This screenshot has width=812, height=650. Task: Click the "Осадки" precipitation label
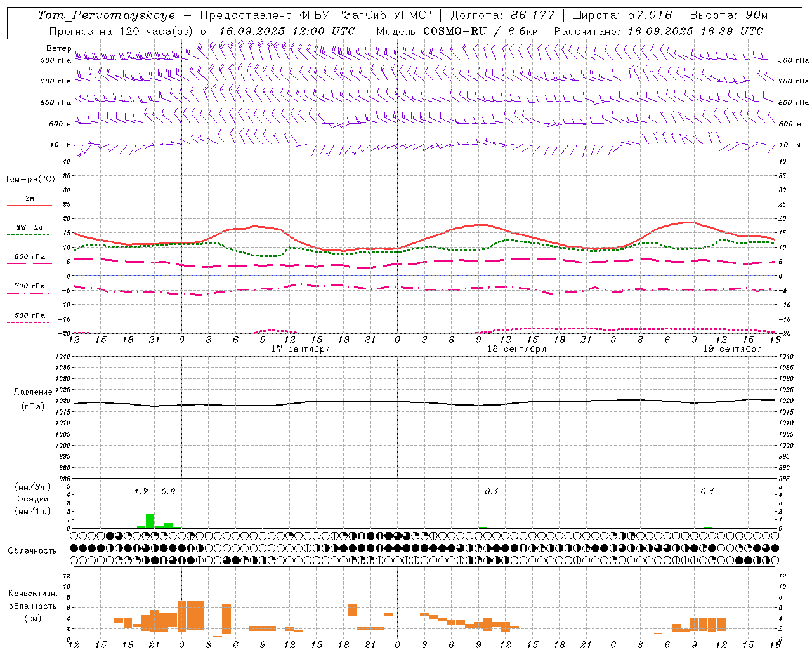(33, 499)
